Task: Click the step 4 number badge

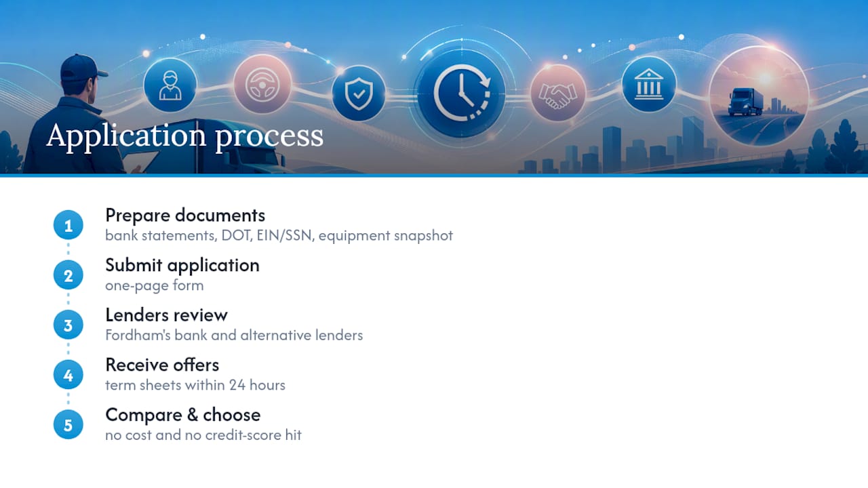Action: (68, 375)
